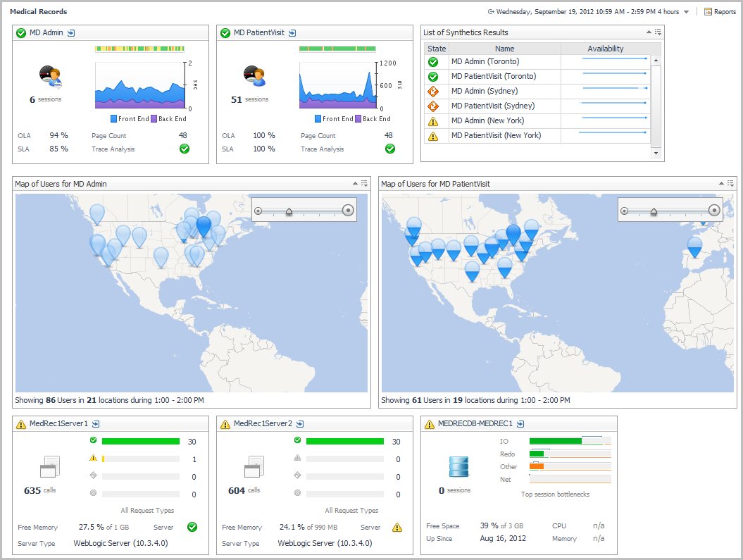The width and height of the screenshot is (743, 560).
Task: Click the drill-down icon next to MD PatientVisit
Action: click(x=292, y=33)
